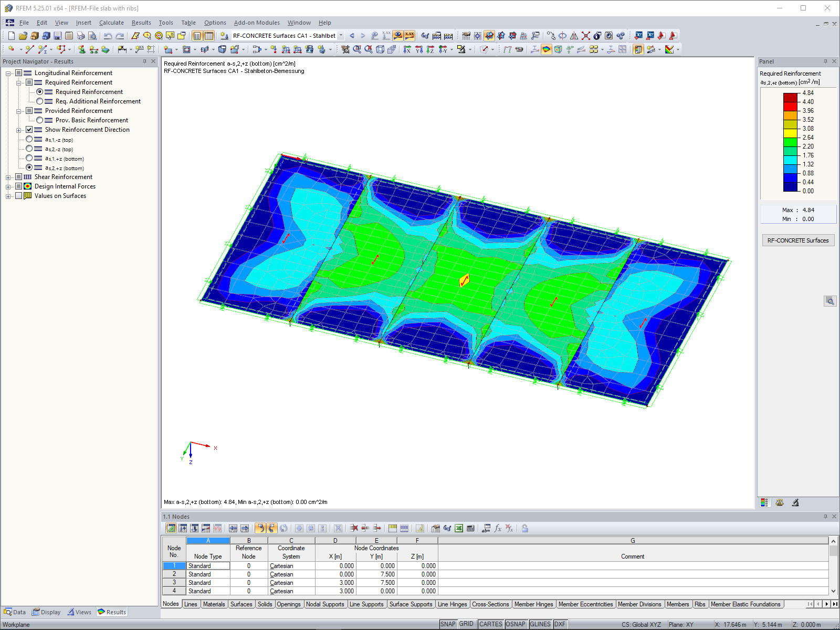
Task: Switch to Views navigator tab
Action: 79,612
